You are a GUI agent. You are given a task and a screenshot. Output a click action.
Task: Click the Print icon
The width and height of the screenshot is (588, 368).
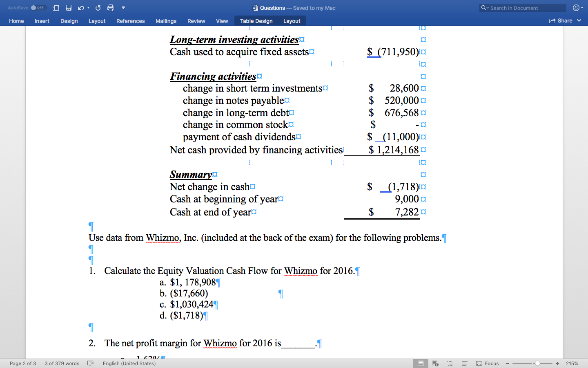click(111, 8)
